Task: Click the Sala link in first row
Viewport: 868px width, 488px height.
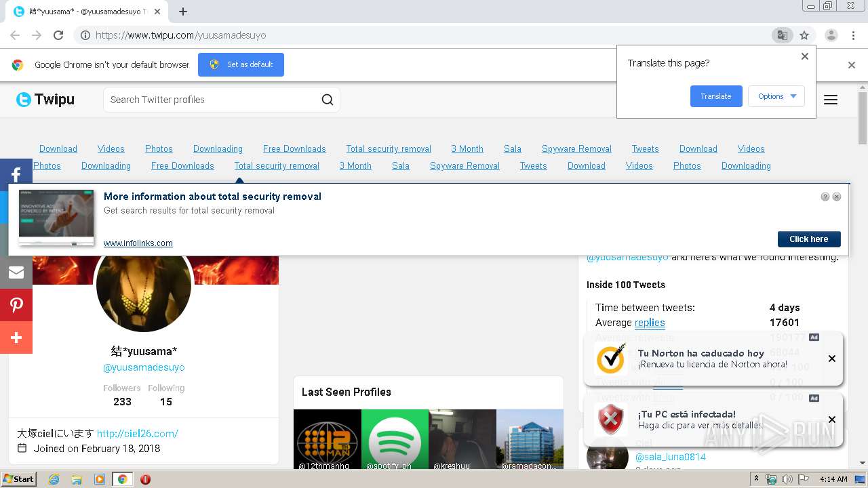Action: pos(513,148)
